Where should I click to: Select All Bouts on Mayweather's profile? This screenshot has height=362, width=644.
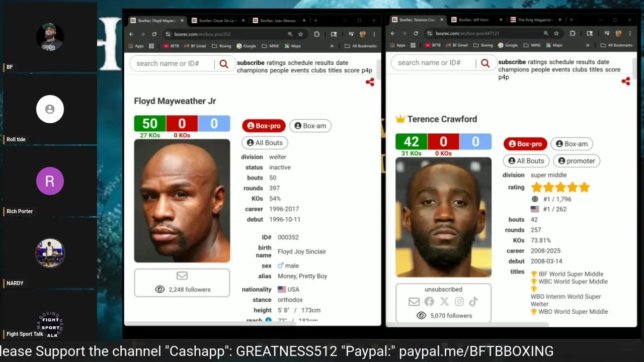(x=265, y=143)
